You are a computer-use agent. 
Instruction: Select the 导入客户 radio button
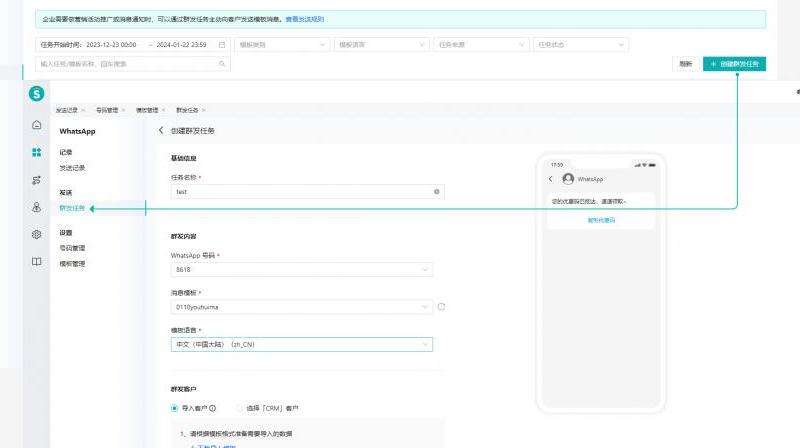tap(175, 408)
